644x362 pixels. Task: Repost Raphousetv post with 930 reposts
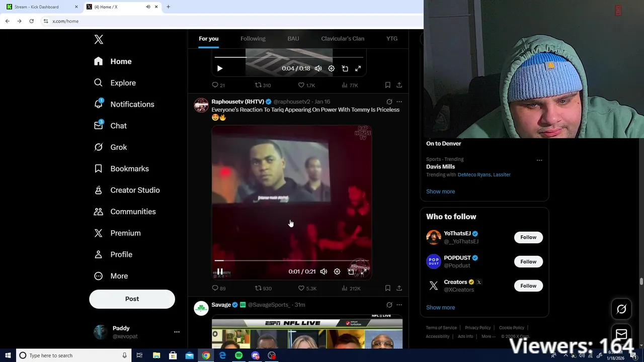(263, 288)
